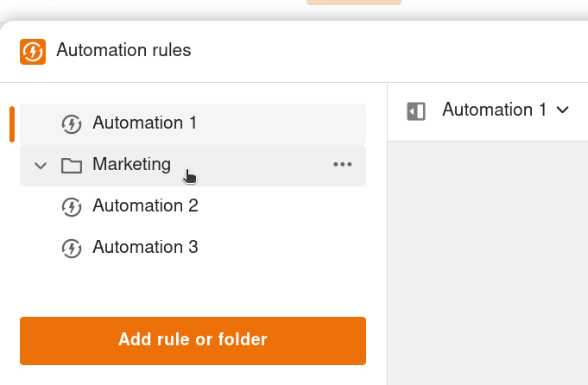
Task: Select Automation 1 in the rules list
Action: (x=145, y=123)
